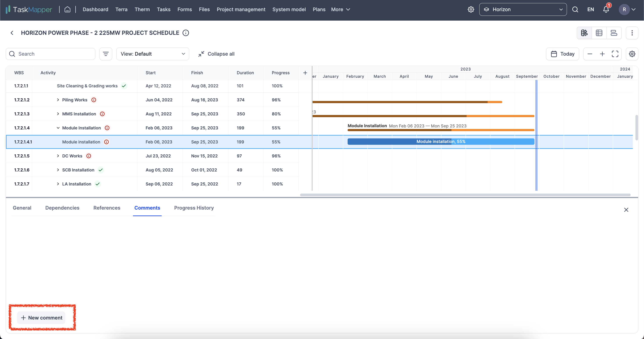Focus the Search input field
The height and width of the screenshot is (339, 644).
pos(51,54)
